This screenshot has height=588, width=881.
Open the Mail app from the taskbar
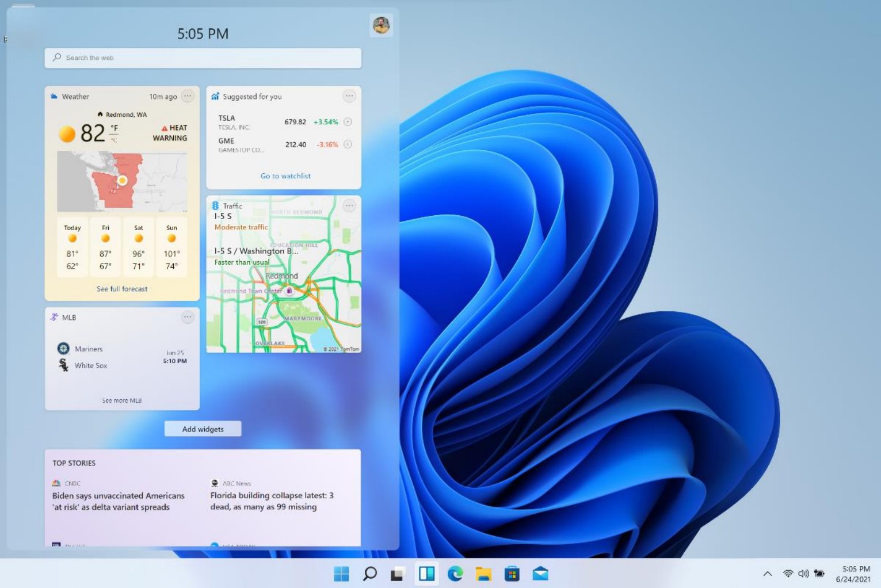click(540, 573)
